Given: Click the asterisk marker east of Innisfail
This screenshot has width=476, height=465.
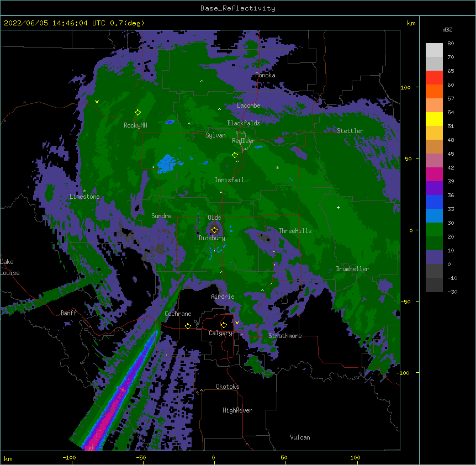Looking at the screenshot, I should 277,167.
